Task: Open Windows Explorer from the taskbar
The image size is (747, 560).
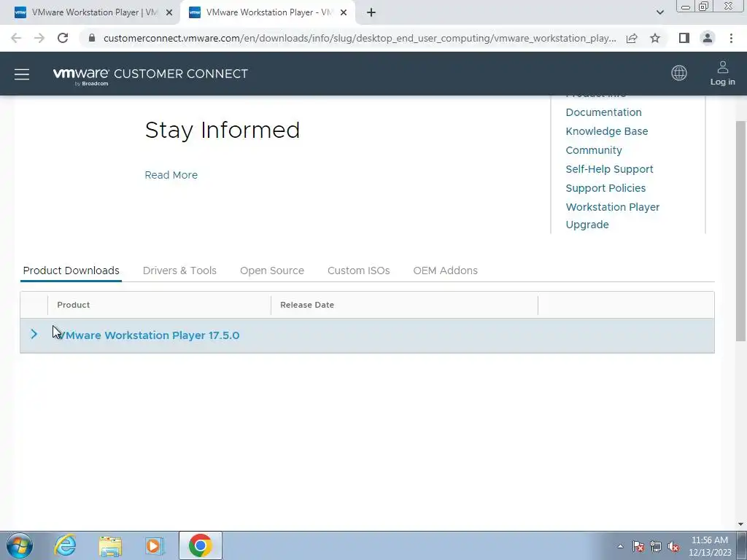Action: 110,546
